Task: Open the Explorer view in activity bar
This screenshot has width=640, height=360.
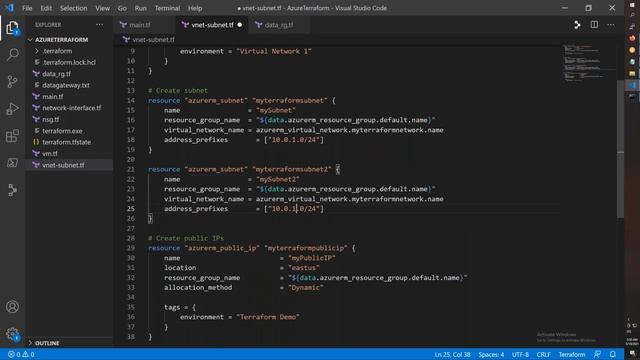Action: pyautogui.click(x=12, y=28)
